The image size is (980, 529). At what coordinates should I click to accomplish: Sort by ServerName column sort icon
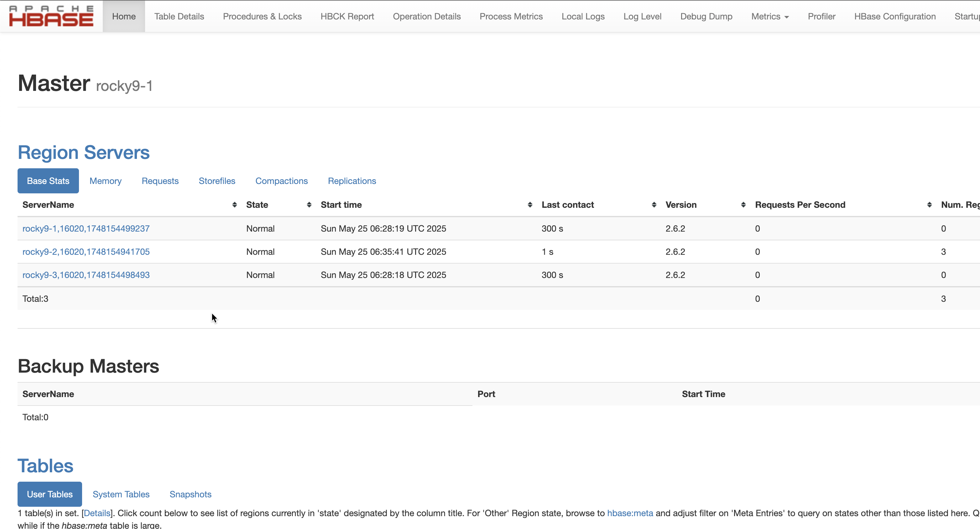tap(234, 205)
